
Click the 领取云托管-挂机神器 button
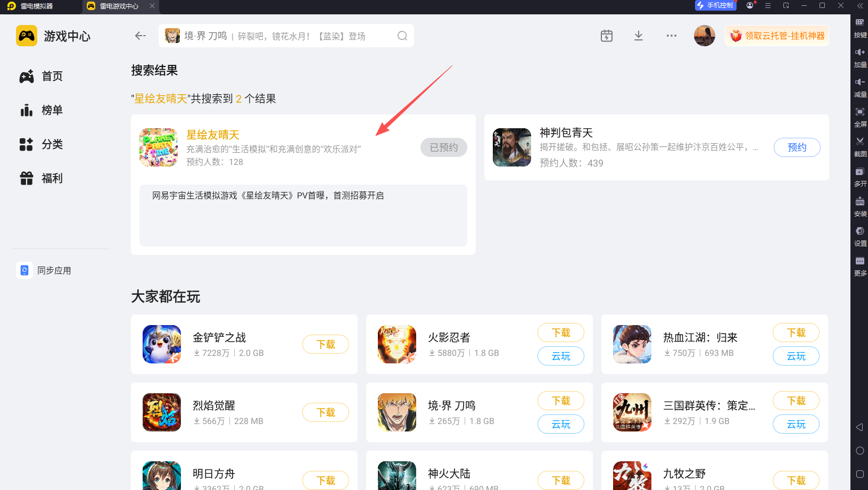coord(777,36)
